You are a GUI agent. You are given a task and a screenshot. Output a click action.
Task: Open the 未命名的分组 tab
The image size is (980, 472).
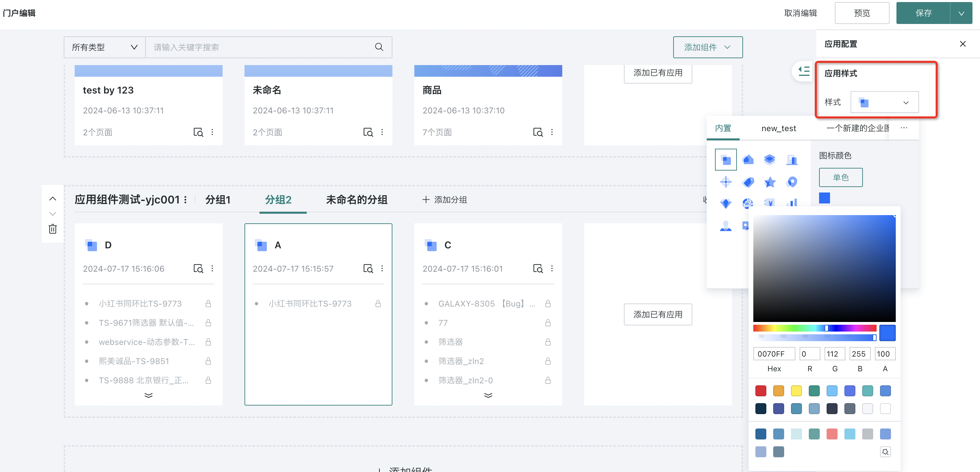tap(356, 200)
